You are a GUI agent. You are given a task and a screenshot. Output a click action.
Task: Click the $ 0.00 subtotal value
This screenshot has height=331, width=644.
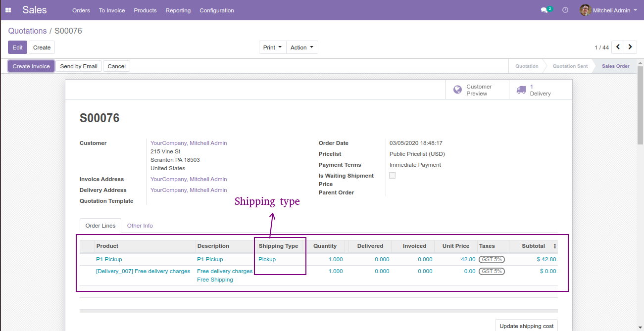coord(548,271)
